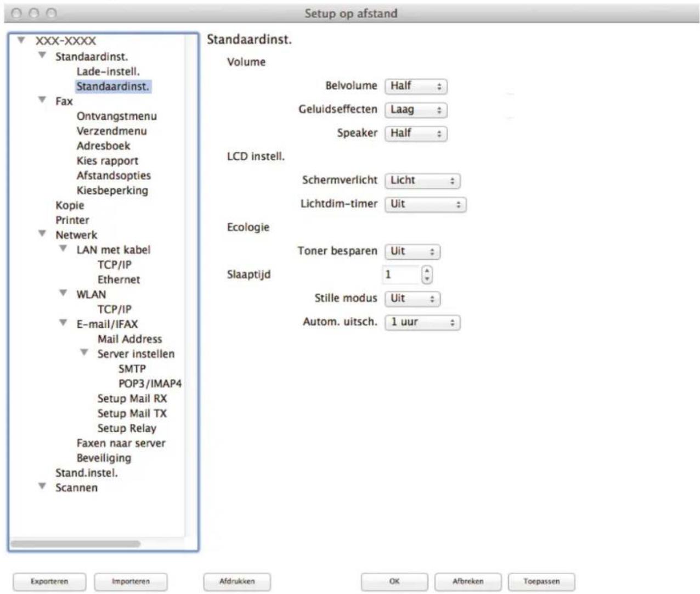
Task: Select Stand.instel. in the tree
Action: (x=87, y=472)
